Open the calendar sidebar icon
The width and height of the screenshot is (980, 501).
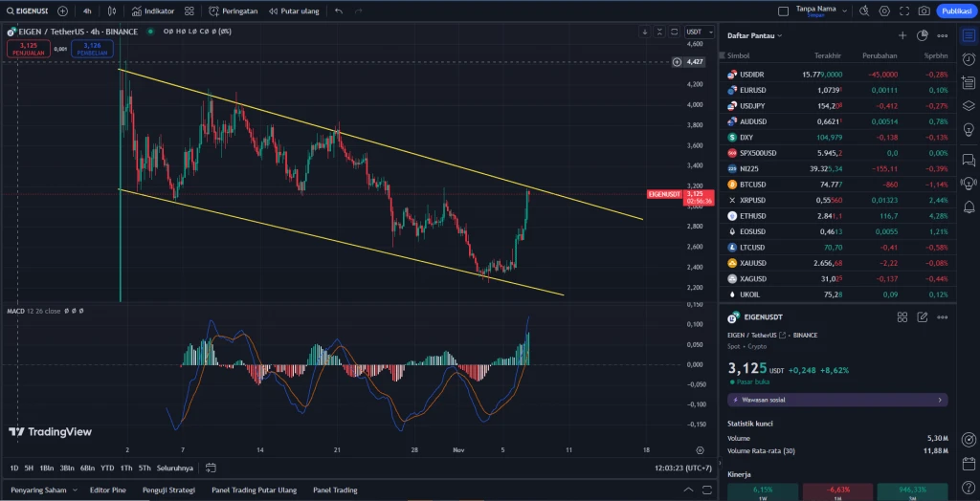tap(969, 464)
